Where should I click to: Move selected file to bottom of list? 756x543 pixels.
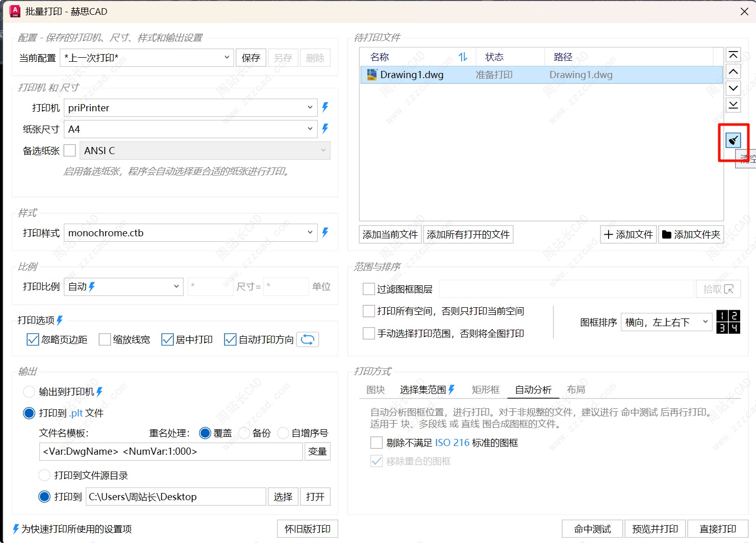click(733, 105)
